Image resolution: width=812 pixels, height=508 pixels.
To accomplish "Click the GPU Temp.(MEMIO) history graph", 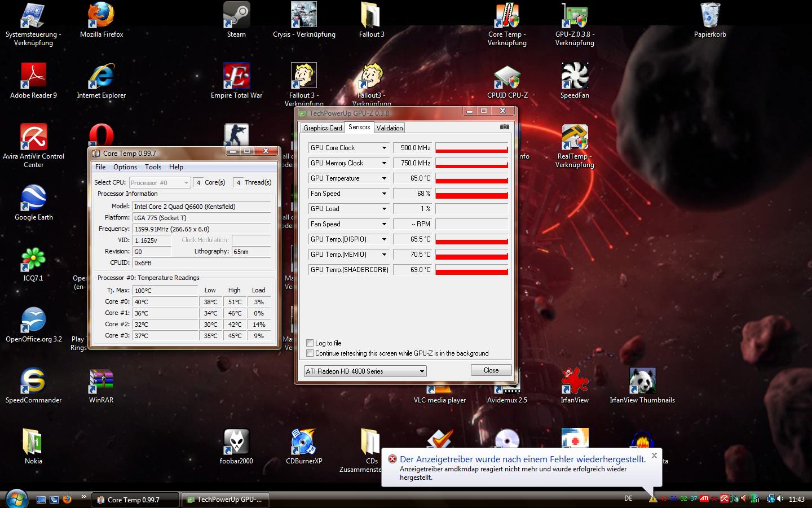I will [471, 255].
